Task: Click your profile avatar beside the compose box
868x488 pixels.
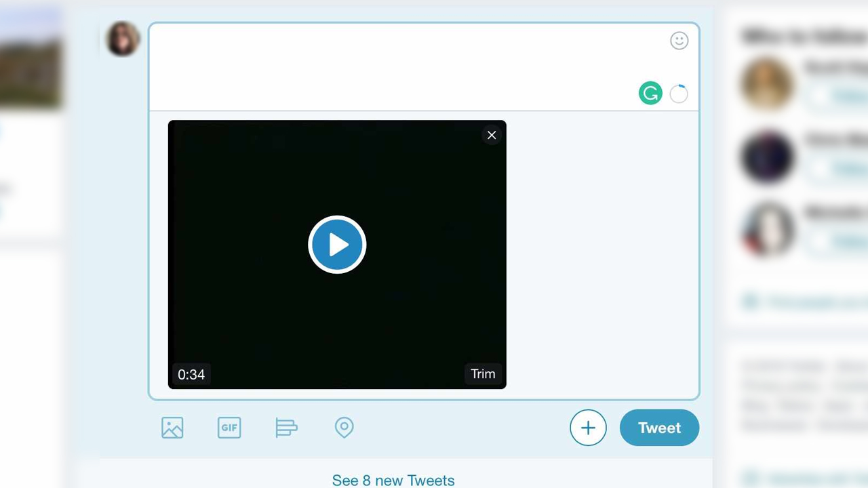Action: tap(123, 39)
